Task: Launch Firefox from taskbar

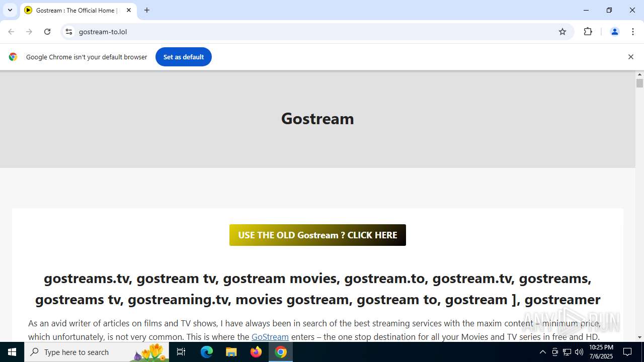Action: 256,352
